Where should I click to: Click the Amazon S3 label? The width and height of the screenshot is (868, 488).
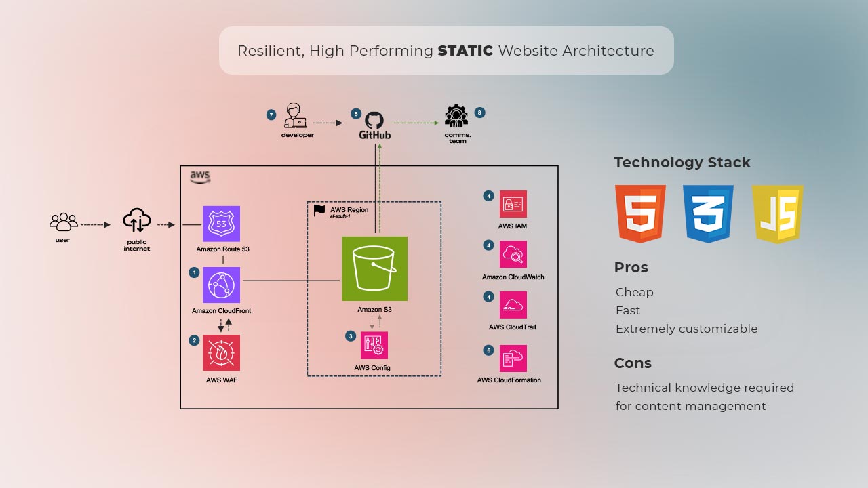pyautogui.click(x=374, y=310)
